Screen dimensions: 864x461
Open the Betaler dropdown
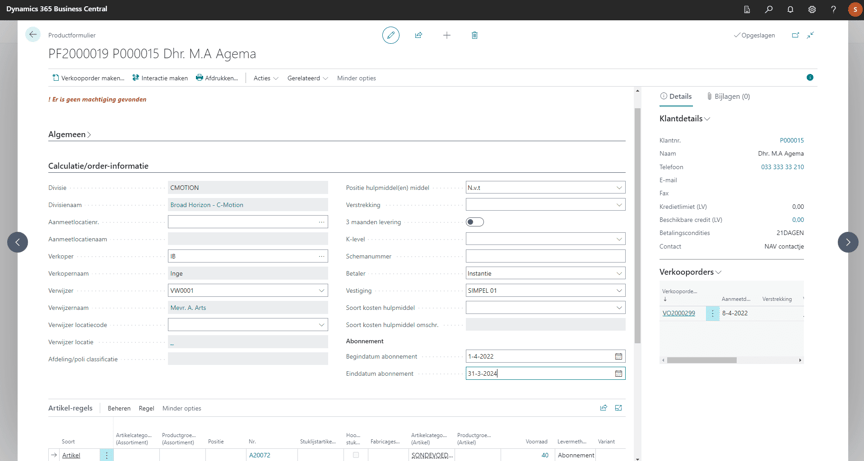point(619,273)
